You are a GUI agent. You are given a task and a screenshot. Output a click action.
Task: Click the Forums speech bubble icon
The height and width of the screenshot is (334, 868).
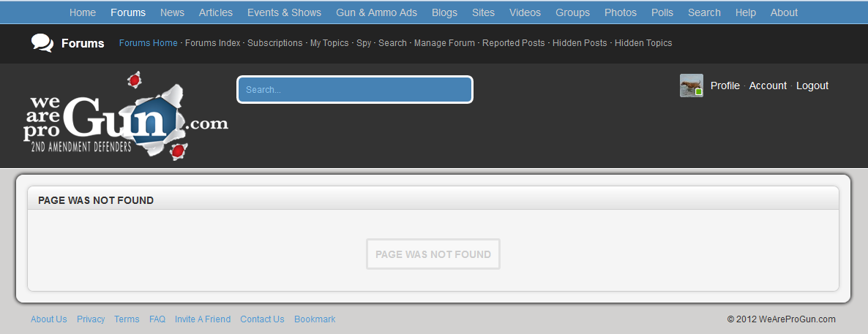coord(42,43)
